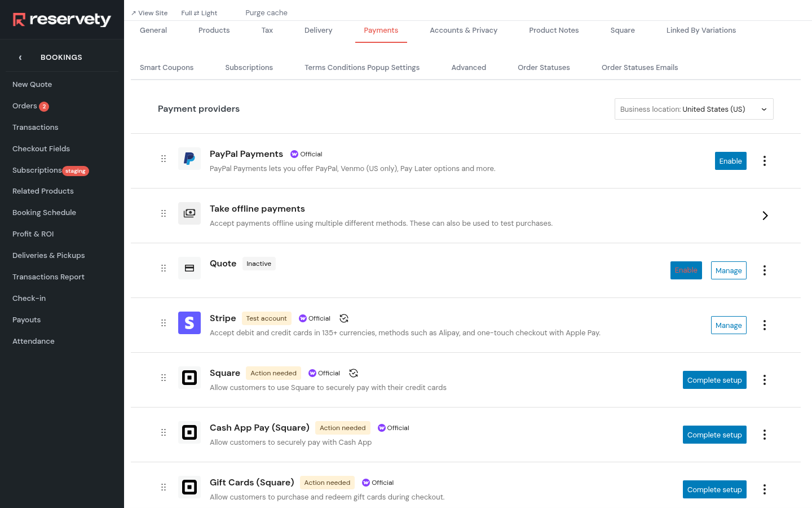Switch to the Products tab

coord(214,30)
